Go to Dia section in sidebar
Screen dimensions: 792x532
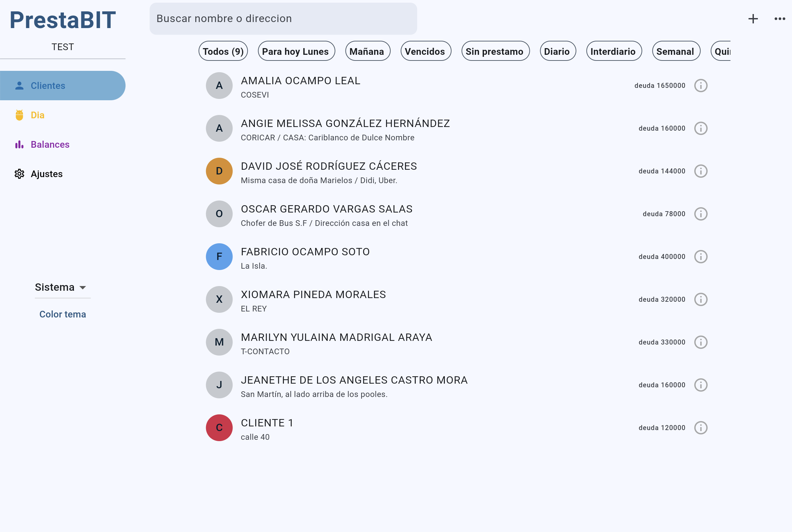(x=37, y=115)
